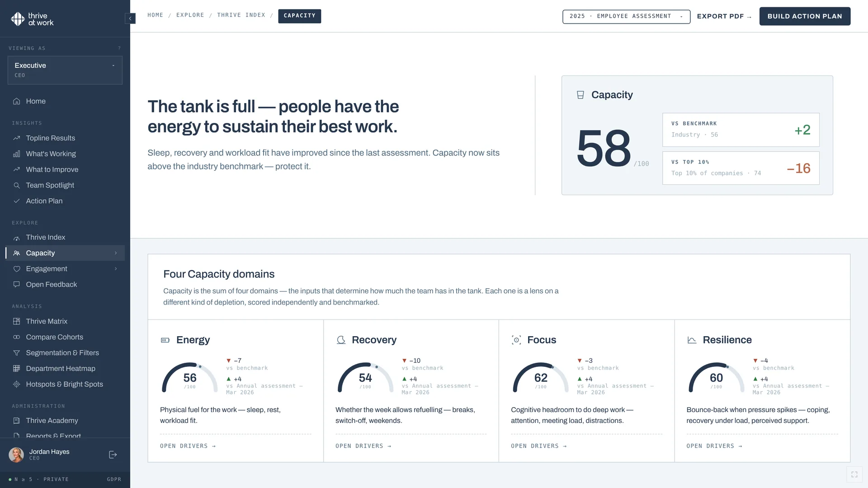868x488 pixels.
Task: Expand the Engagement submenu chevron
Action: click(x=116, y=269)
